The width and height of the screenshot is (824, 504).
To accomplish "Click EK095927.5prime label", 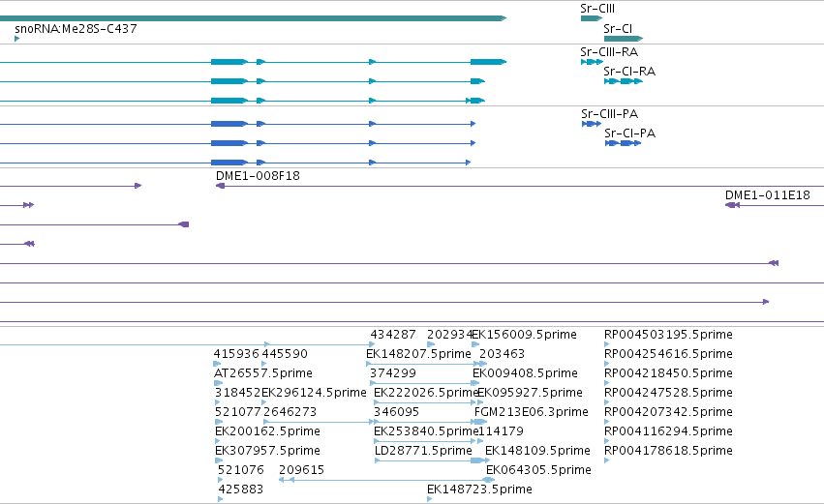I will tap(531, 393).
